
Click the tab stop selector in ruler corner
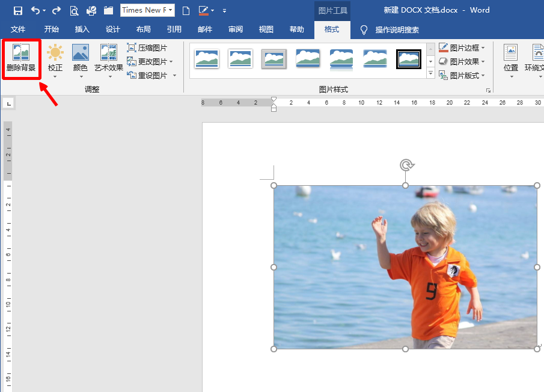coord(8,104)
